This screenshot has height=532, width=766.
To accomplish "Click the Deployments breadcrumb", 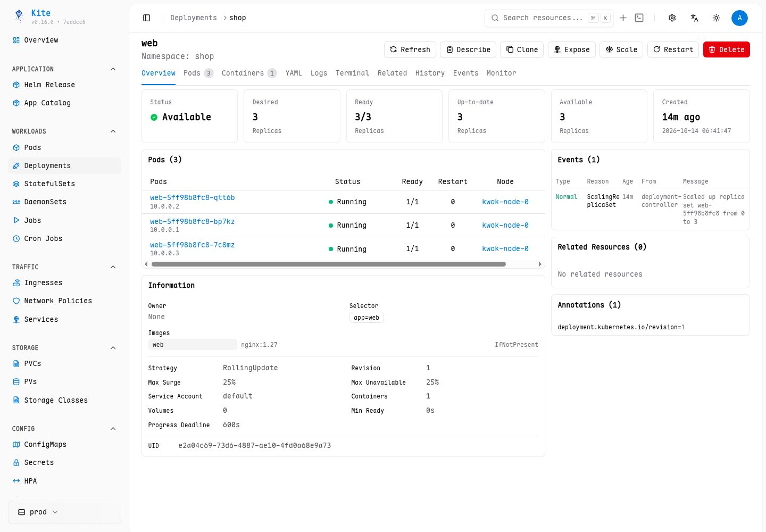I will tap(194, 18).
